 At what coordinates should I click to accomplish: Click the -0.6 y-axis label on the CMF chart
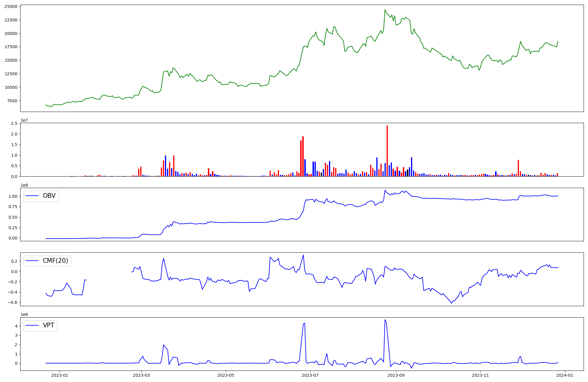(12, 303)
